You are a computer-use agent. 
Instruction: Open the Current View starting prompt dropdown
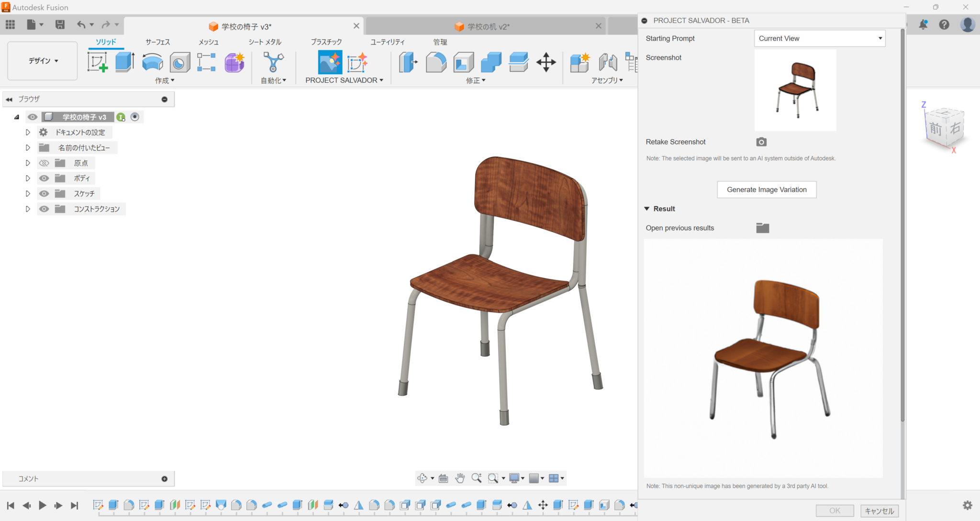tap(819, 38)
